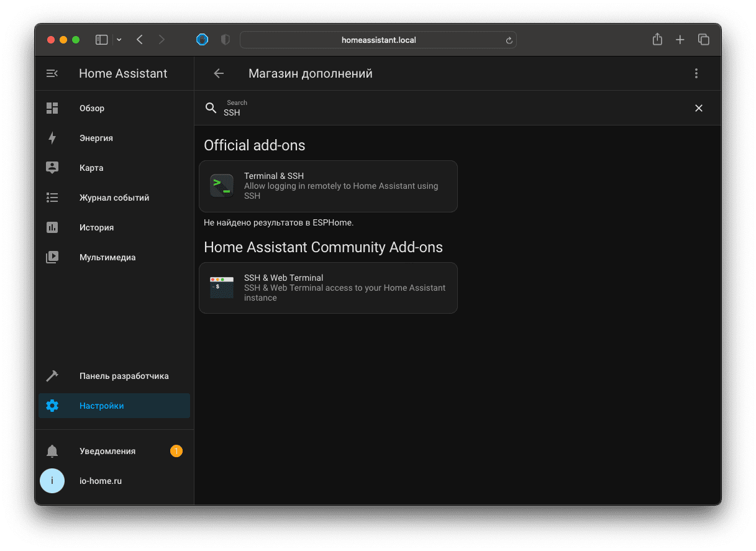The image size is (756, 551).
Task: Open Мультимедиа media icon
Action: pyautogui.click(x=52, y=257)
